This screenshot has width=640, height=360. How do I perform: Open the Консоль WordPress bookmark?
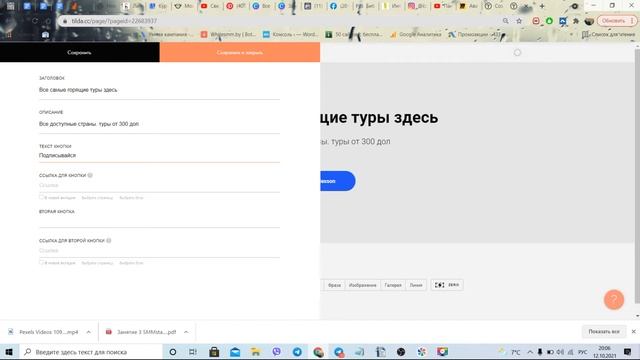coord(291,35)
